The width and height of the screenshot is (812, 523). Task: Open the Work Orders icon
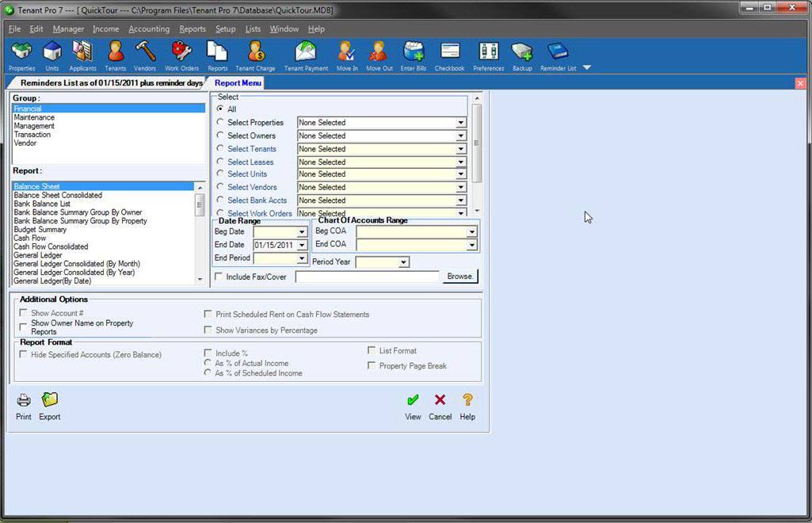pos(181,55)
